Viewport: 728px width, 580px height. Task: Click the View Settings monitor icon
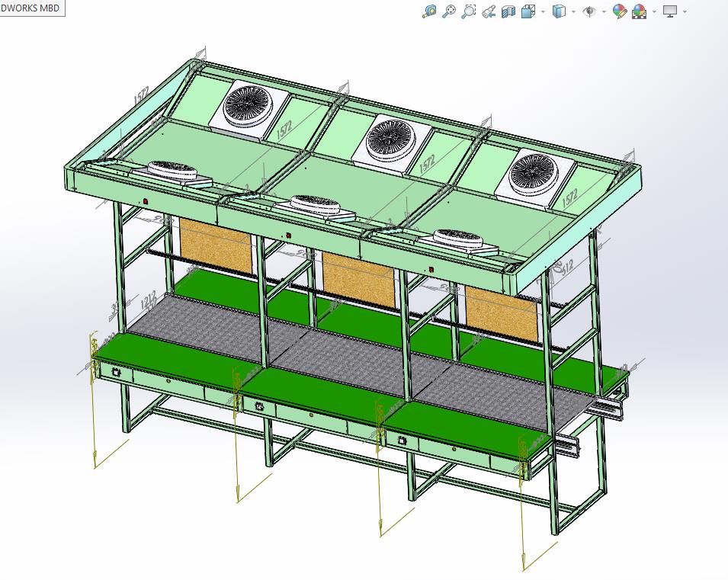(x=670, y=11)
